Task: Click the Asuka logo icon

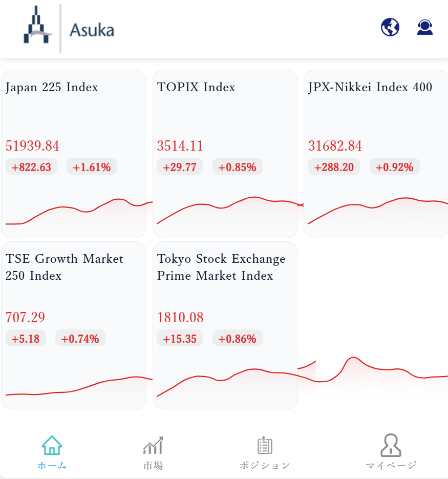Action: coord(38,27)
